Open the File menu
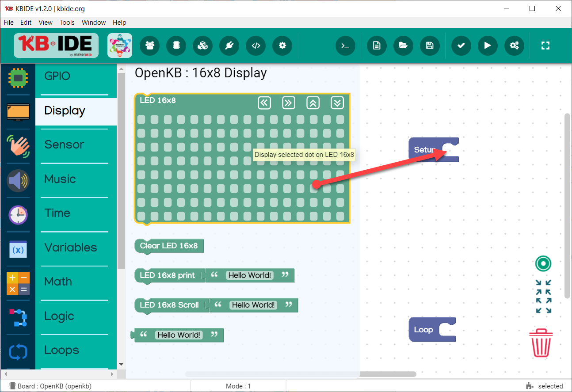 (x=8, y=23)
